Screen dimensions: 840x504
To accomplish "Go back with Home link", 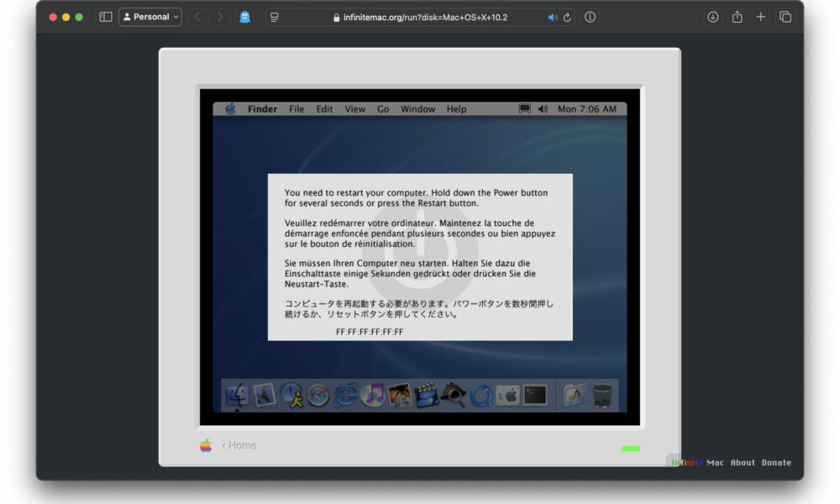I will 239,445.
